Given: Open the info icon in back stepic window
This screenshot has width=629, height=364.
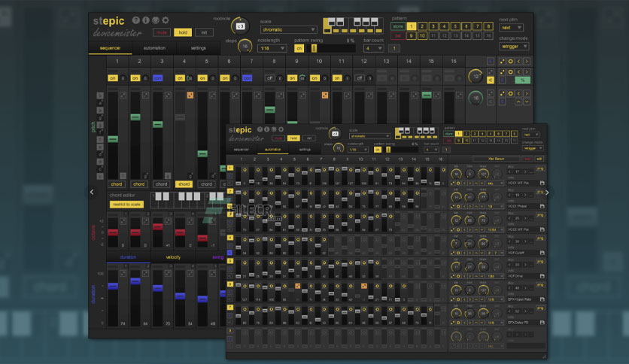Looking at the screenshot, I should [x=146, y=20].
